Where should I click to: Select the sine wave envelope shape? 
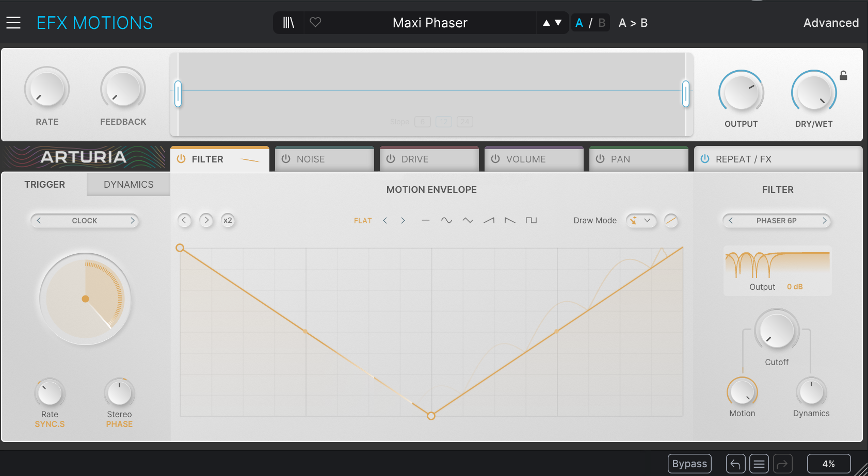click(446, 220)
